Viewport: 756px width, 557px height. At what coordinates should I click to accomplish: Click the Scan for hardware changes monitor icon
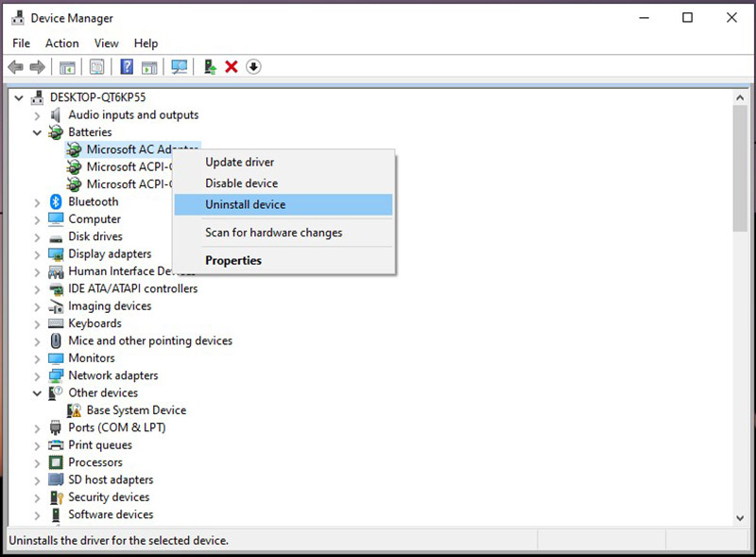179,66
